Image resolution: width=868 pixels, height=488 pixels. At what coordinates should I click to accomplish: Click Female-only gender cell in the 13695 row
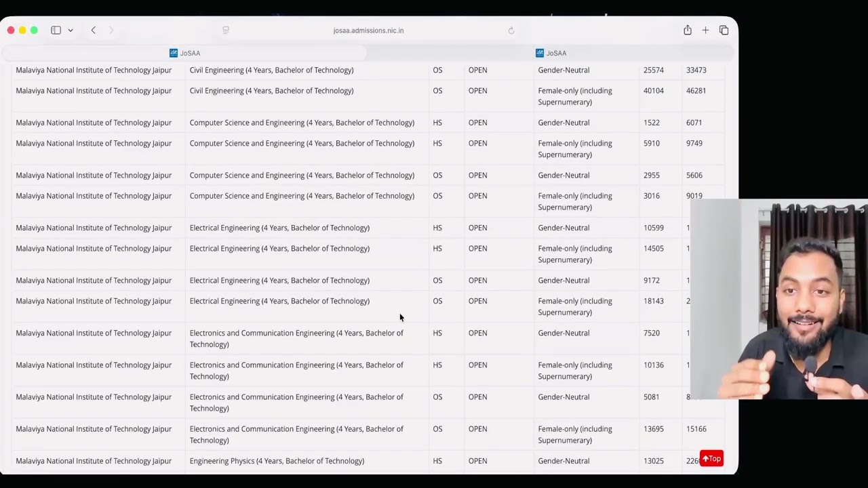[x=575, y=434]
